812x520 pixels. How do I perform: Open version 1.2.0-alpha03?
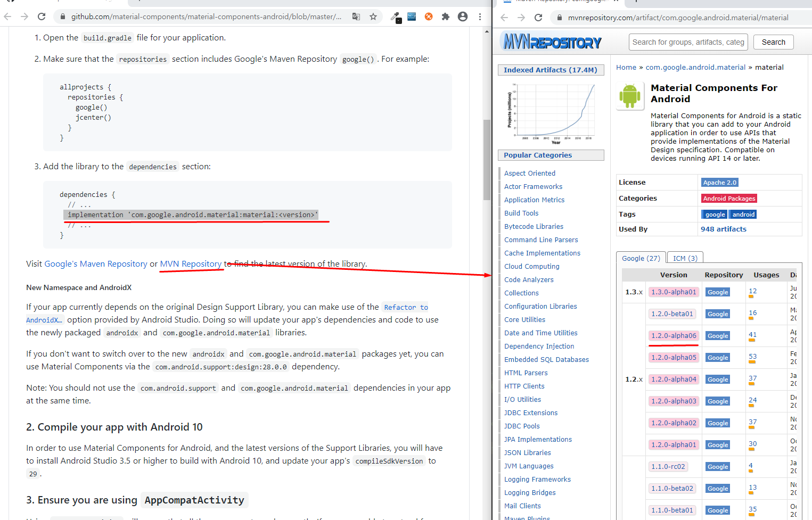[674, 401]
